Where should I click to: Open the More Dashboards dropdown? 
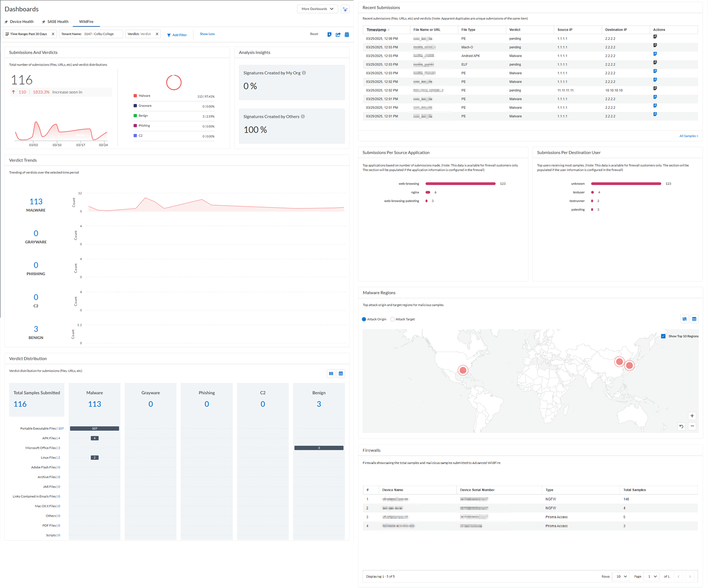tap(317, 9)
